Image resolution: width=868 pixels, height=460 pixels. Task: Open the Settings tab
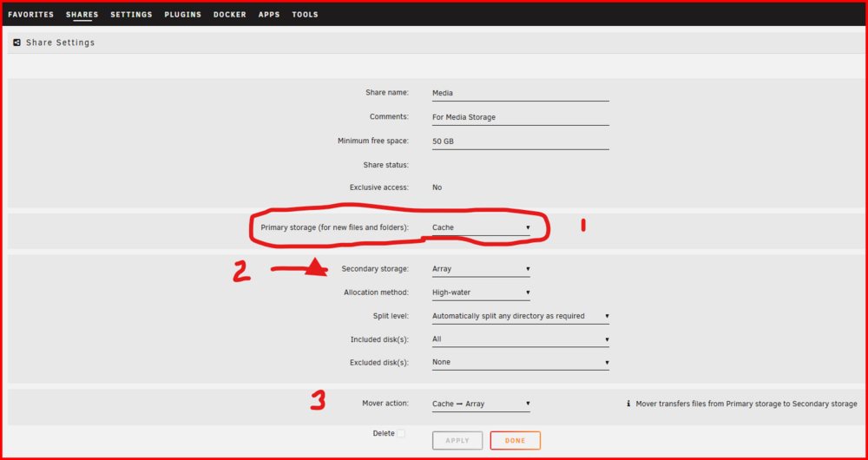coord(131,15)
